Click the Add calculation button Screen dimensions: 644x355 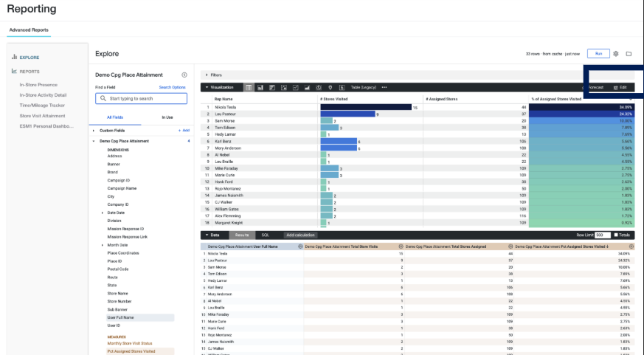(300, 235)
